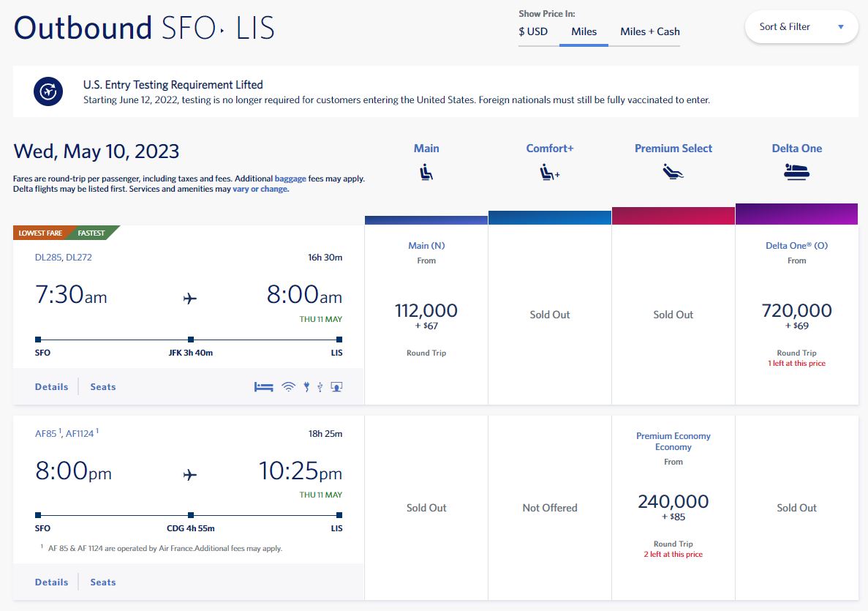Switch to the $ USD tab

pos(535,31)
